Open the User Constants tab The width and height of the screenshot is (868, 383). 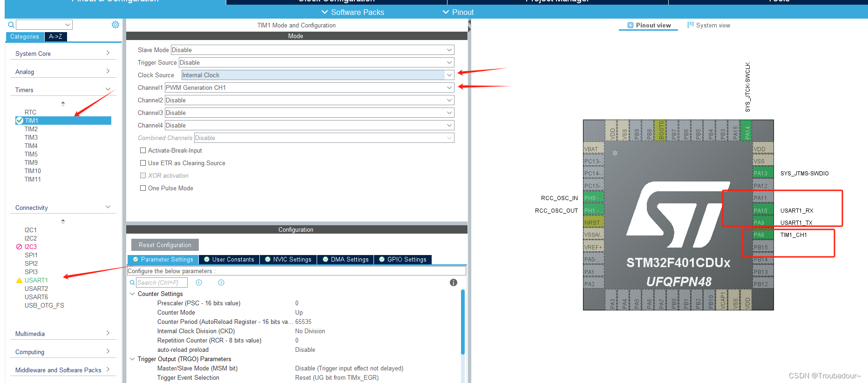[229, 259]
